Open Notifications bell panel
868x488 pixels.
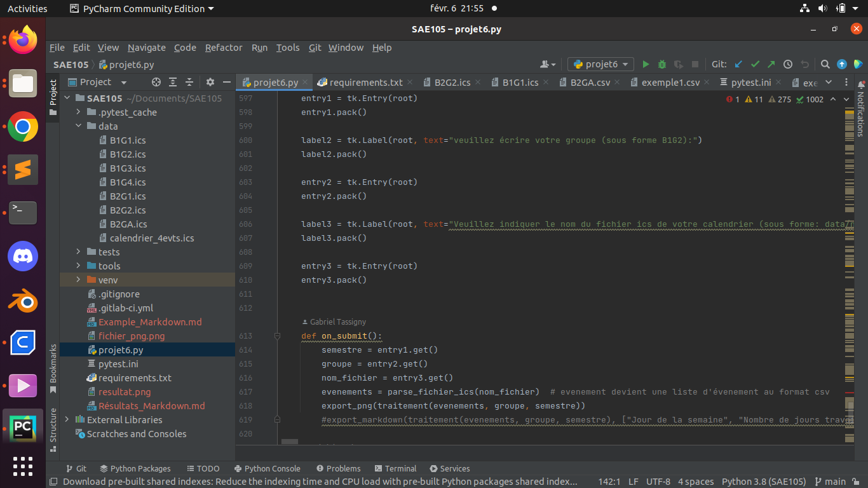[862, 85]
